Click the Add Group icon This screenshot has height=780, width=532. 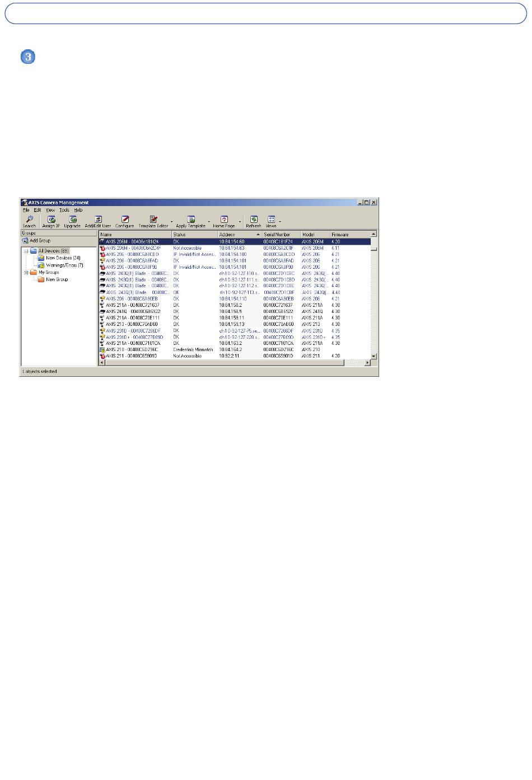(x=25, y=241)
